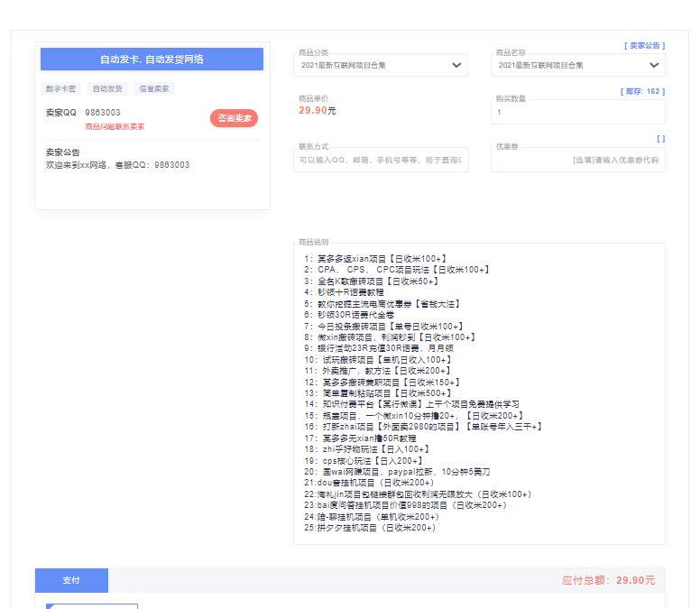Click the 数字卡密 tag
Screen dimensions: 700x609
pos(60,88)
